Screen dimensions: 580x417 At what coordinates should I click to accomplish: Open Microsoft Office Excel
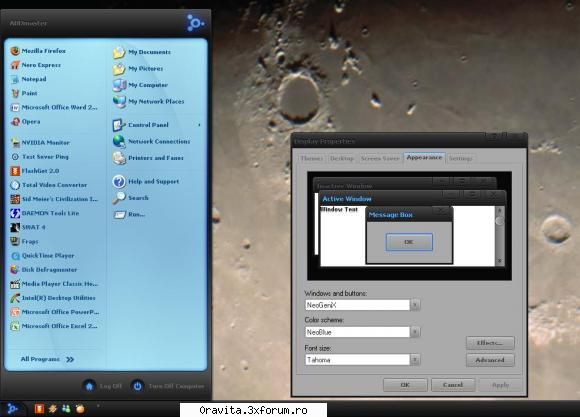(54, 326)
